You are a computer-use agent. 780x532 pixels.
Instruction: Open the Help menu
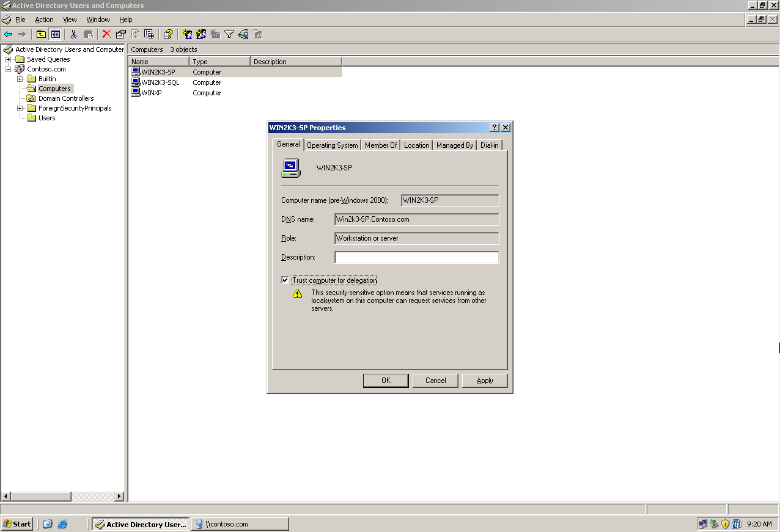pyautogui.click(x=125, y=20)
